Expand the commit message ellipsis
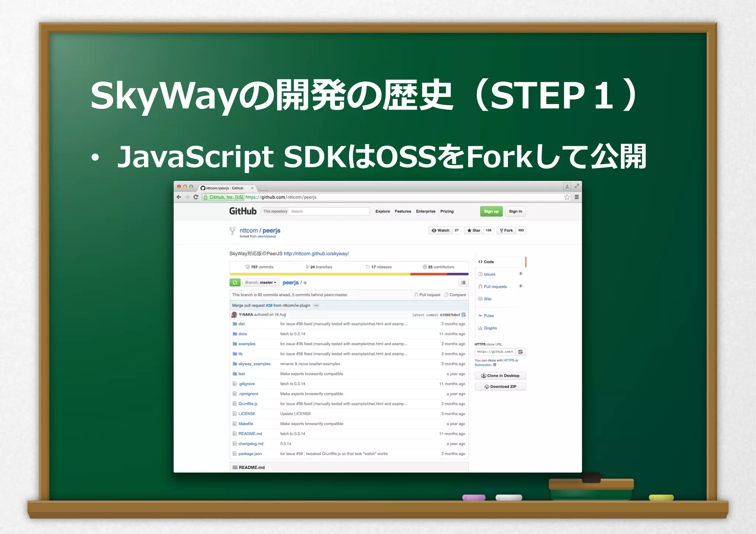756x534 pixels. [x=316, y=306]
